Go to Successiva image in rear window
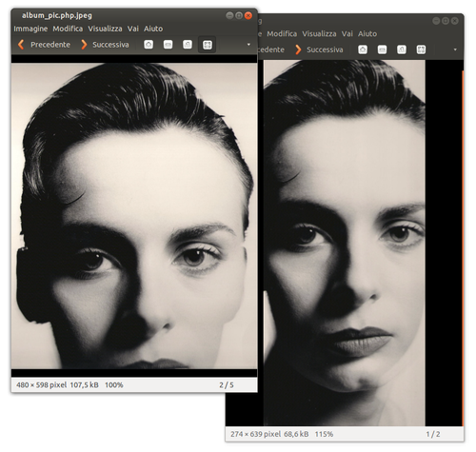This screenshot has width=476, height=452. click(319, 49)
